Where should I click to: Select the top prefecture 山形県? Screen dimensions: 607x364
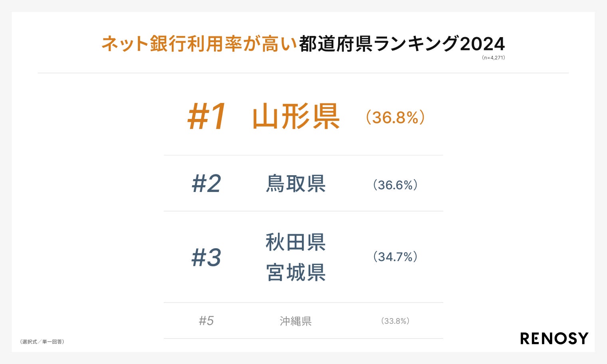296,117
